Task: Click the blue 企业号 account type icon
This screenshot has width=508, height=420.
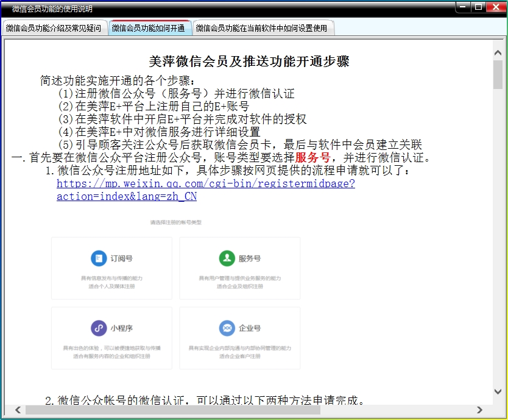Action: [x=227, y=328]
